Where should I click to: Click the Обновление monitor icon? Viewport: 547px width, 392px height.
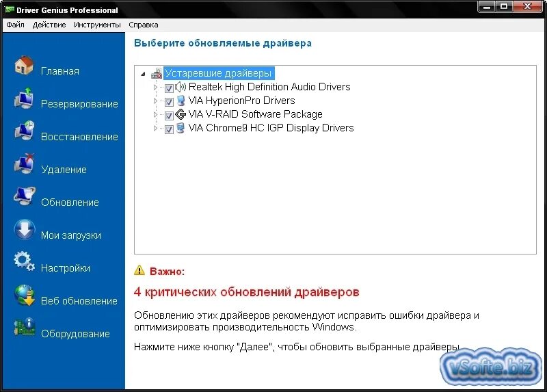click(x=24, y=196)
